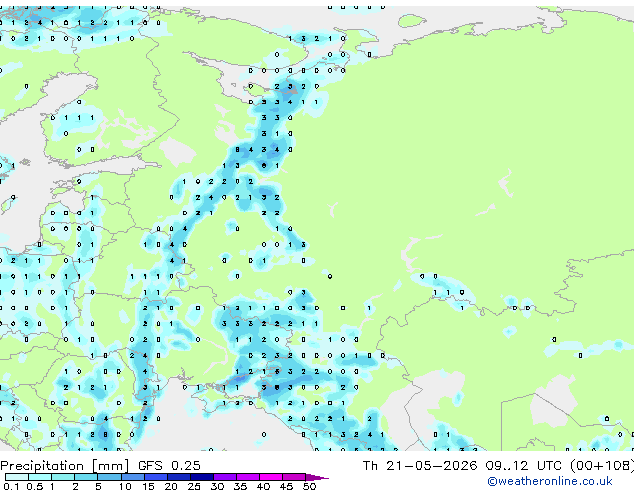Click the 'Th 21-05-2026' date text
634x490 pixels.
click(x=420, y=466)
